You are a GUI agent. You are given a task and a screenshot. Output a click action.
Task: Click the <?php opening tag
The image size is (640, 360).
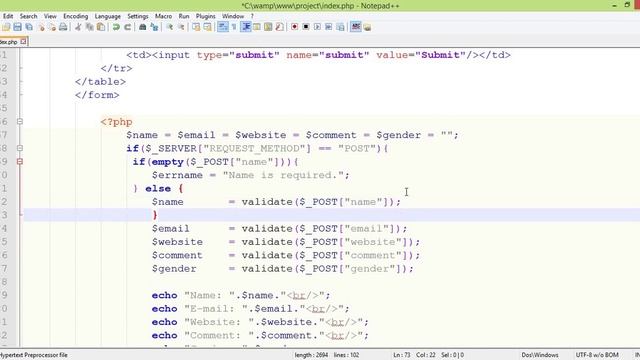[116, 122]
